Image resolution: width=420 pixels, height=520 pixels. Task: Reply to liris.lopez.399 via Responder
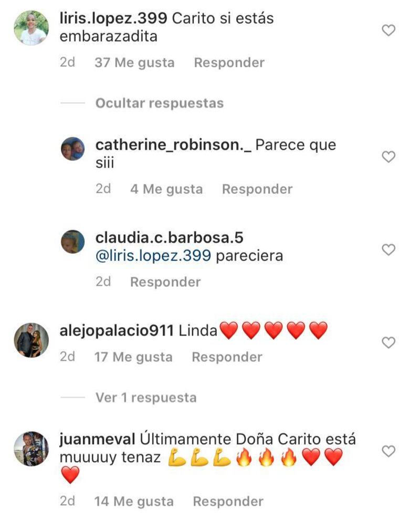(229, 63)
